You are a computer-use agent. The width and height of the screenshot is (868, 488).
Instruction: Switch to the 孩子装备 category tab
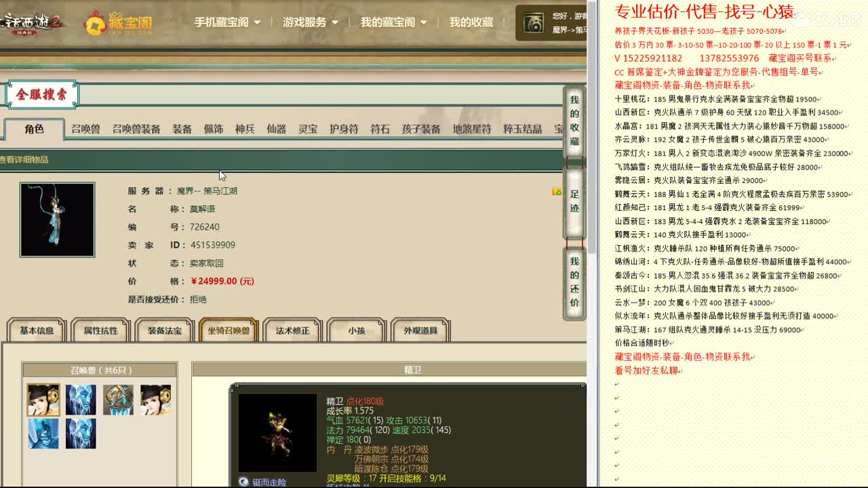(421, 129)
